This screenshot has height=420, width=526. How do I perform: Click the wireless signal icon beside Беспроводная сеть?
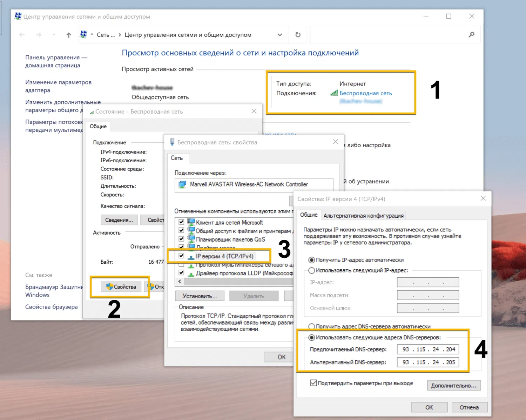[x=334, y=93]
